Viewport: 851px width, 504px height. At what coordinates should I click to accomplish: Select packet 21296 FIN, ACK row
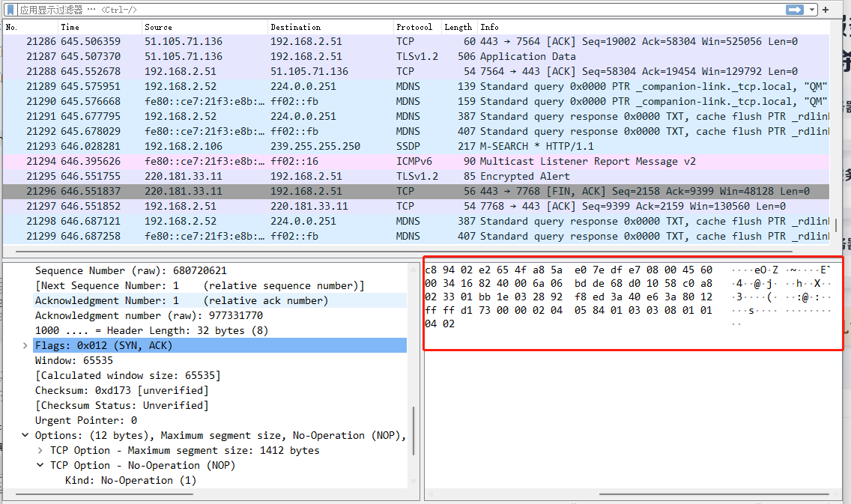417,192
